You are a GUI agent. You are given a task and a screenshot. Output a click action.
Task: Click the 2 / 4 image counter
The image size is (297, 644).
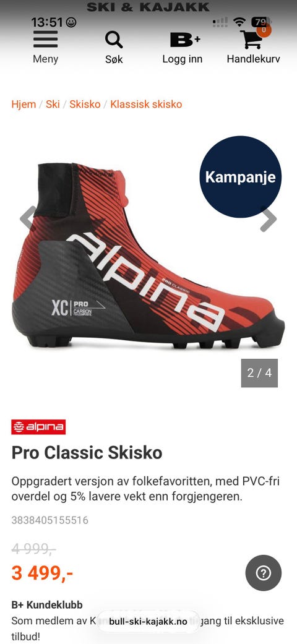pyautogui.click(x=259, y=373)
